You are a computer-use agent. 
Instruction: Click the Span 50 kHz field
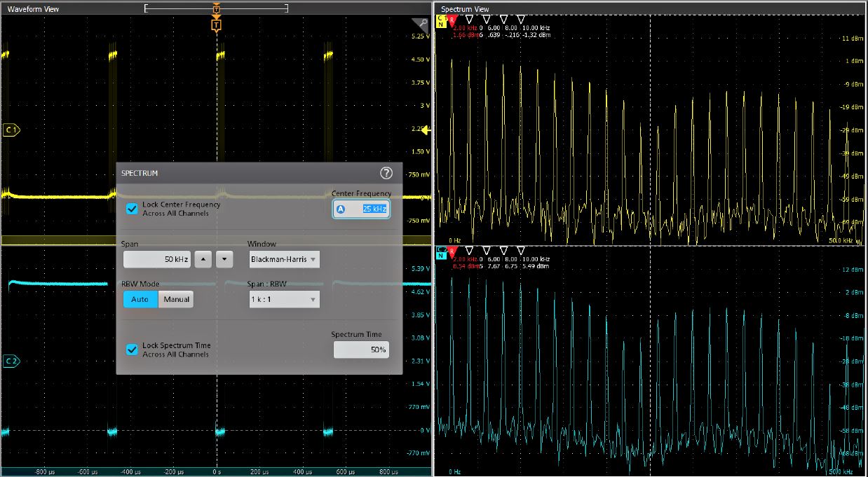[157, 259]
